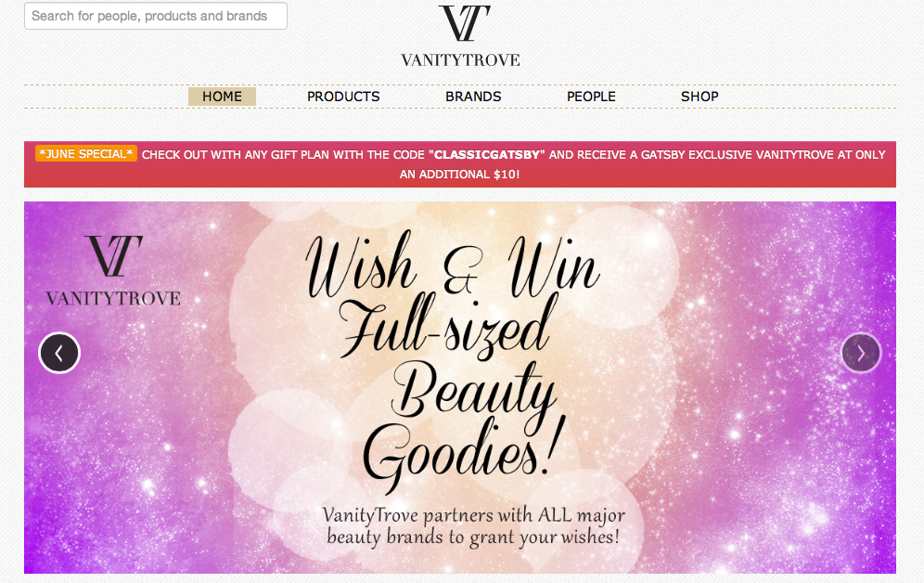Open the SHOP menu item

click(699, 97)
